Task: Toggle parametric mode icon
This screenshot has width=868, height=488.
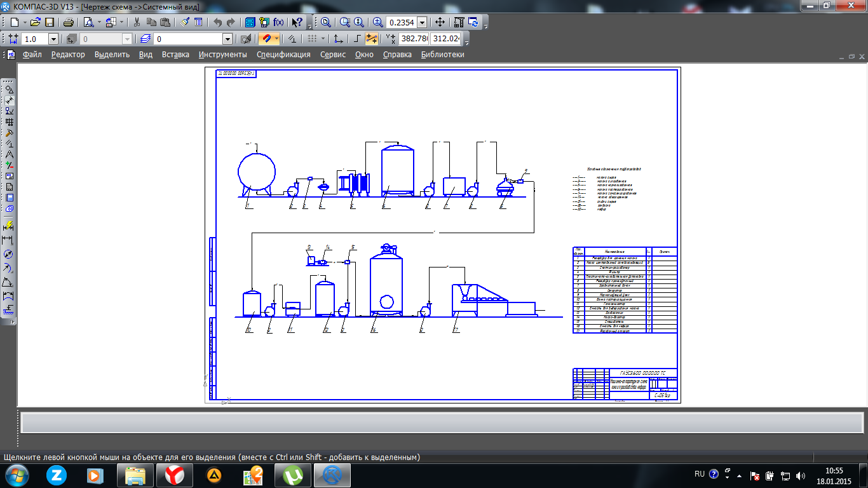Action: [x=292, y=39]
